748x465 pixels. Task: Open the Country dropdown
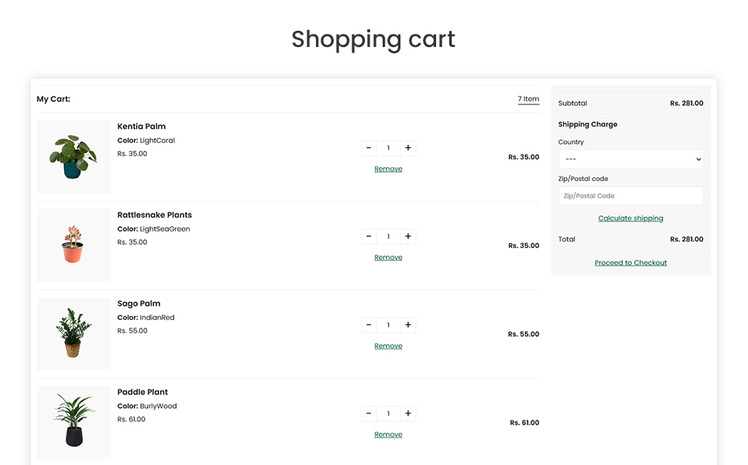click(631, 159)
